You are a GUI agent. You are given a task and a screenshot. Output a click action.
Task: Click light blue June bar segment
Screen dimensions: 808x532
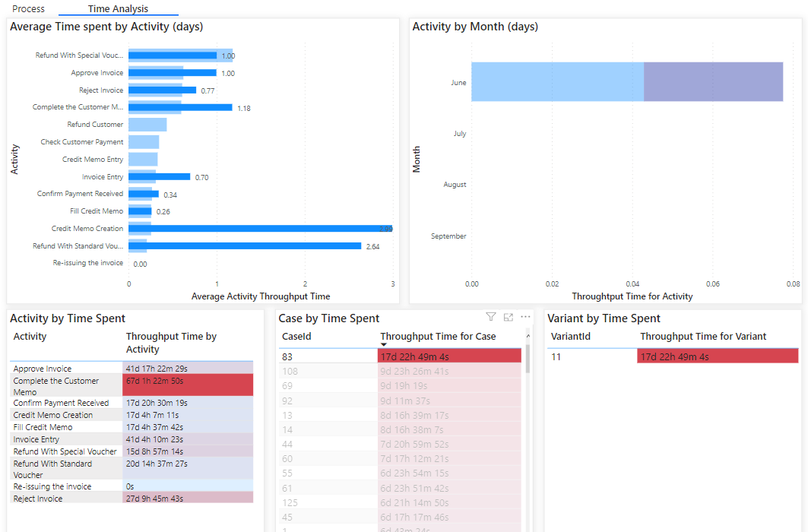pyautogui.click(x=557, y=82)
